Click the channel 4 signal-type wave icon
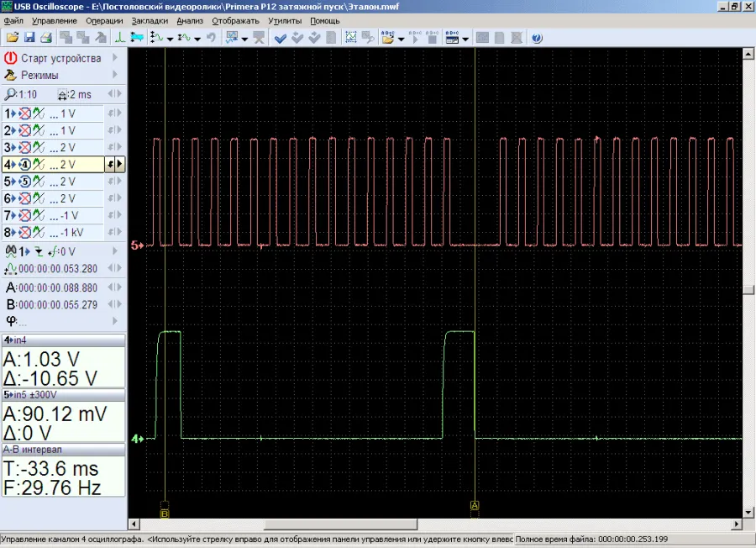 point(39,165)
